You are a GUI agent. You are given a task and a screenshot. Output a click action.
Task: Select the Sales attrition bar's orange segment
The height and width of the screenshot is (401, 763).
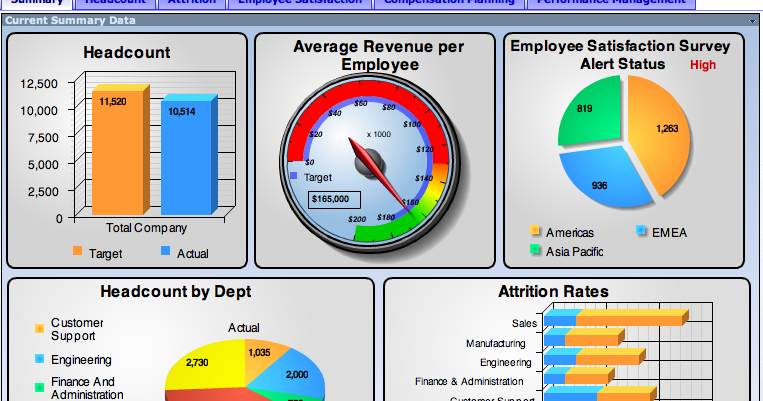pos(632,318)
